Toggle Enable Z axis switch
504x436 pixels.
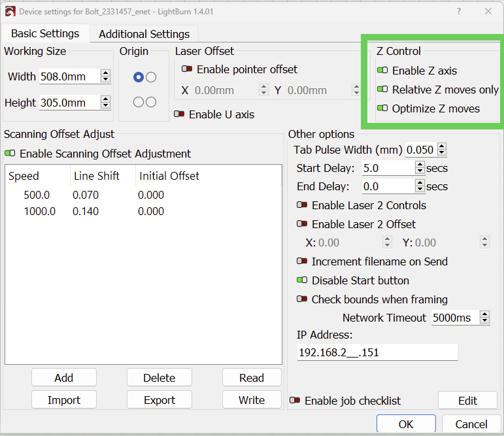click(x=382, y=70)
